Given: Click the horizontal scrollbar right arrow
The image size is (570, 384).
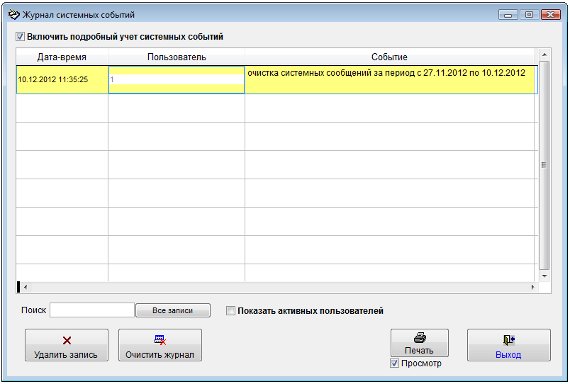Looking at the screenshot, I should [x=533, y=287].
